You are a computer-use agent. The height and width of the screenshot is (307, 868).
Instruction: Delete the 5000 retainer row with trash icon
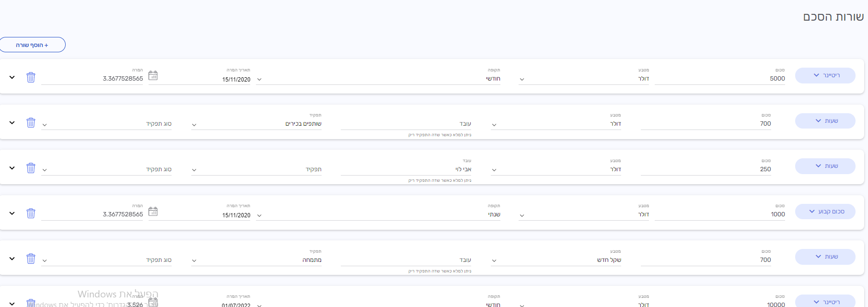[31, 77]
